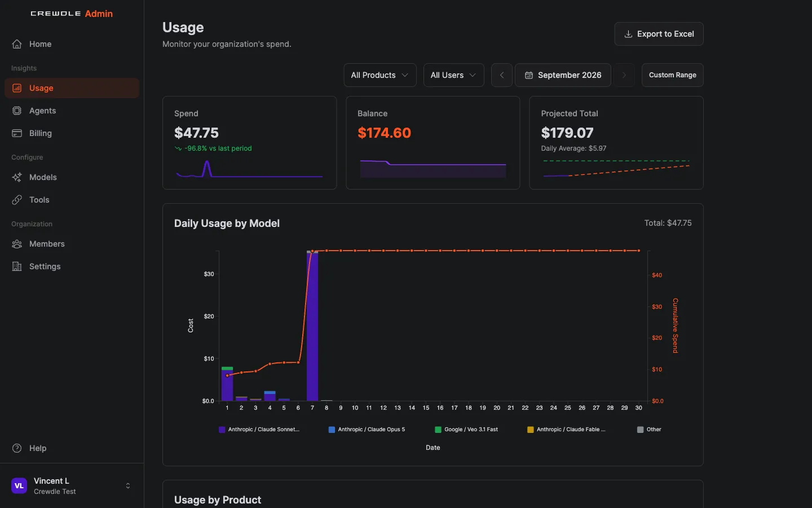Click the day 1 bar in chart

tap(227, 384)
